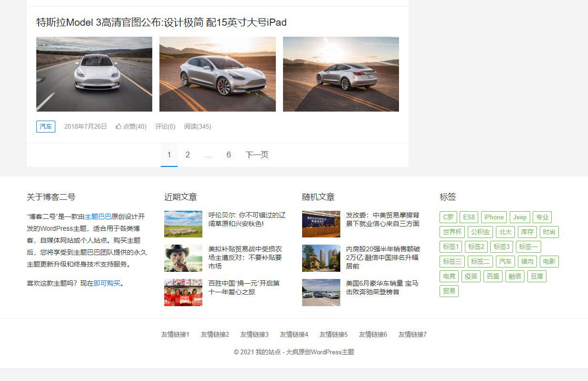Image resolution: width=588 pixels, height=381 pixels.
Task: Open the ellipsis in pagination
Action: pyautogui.click(x=208, y=154)
